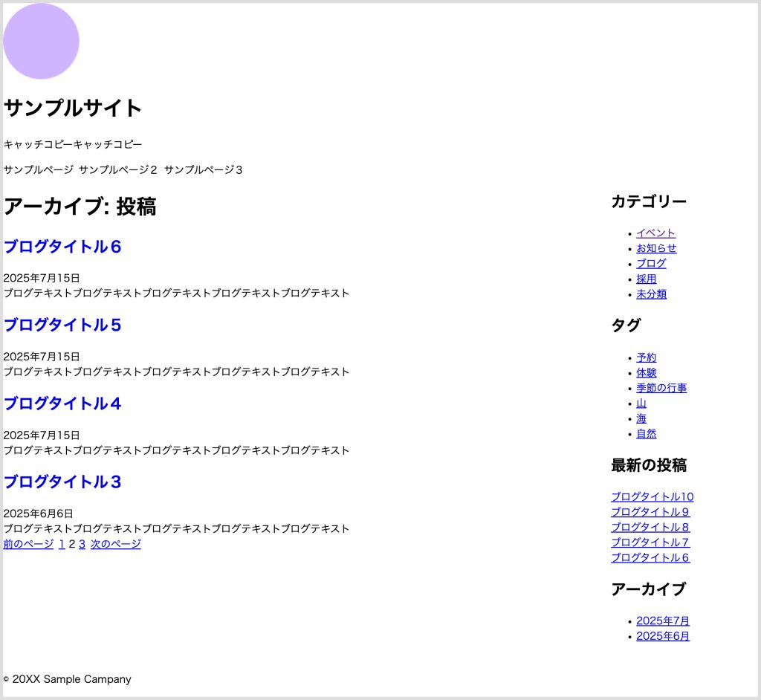Click the 最新の投稿 sidebar heading

[649, 465]
